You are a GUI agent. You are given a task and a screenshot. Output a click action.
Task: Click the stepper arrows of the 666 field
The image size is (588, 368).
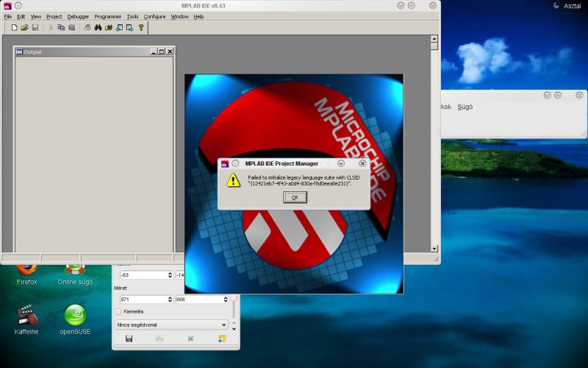coord(226,300)
